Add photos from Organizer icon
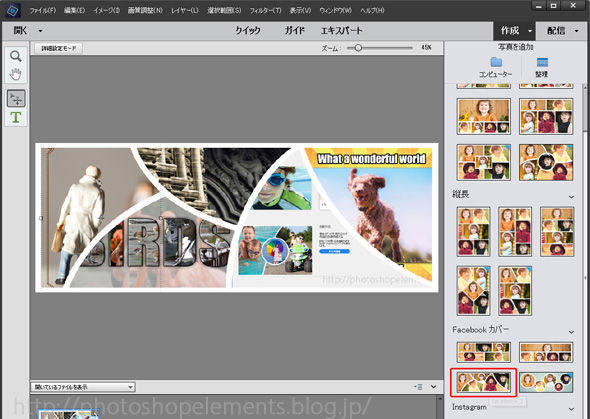This screenshot has height=419, width=590. [542, 62]
